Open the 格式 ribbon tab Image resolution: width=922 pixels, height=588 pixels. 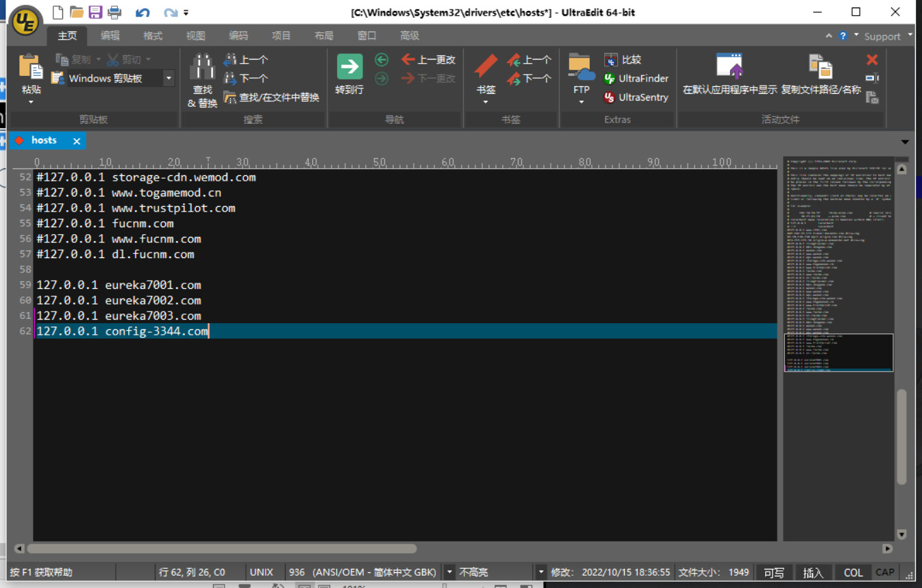point(153,36)
